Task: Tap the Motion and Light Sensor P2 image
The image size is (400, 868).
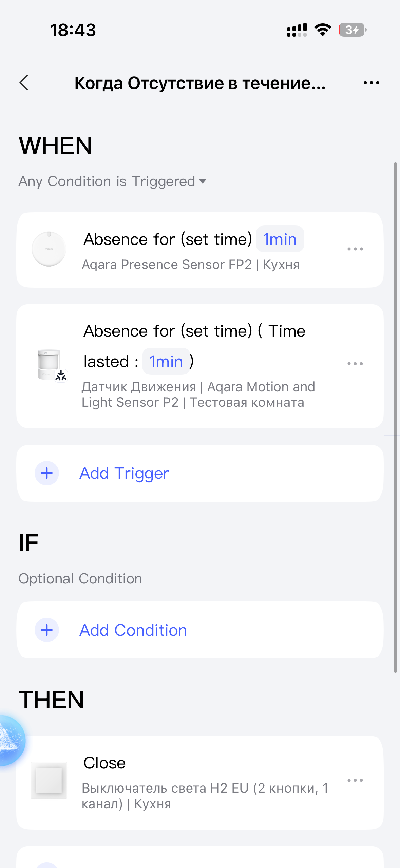Action: [x=50, y=364]
